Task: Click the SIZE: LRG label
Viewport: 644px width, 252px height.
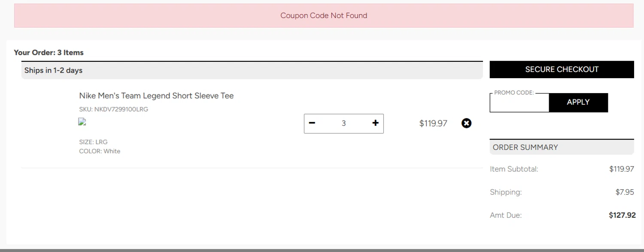Action: click(x=93, y=142)
